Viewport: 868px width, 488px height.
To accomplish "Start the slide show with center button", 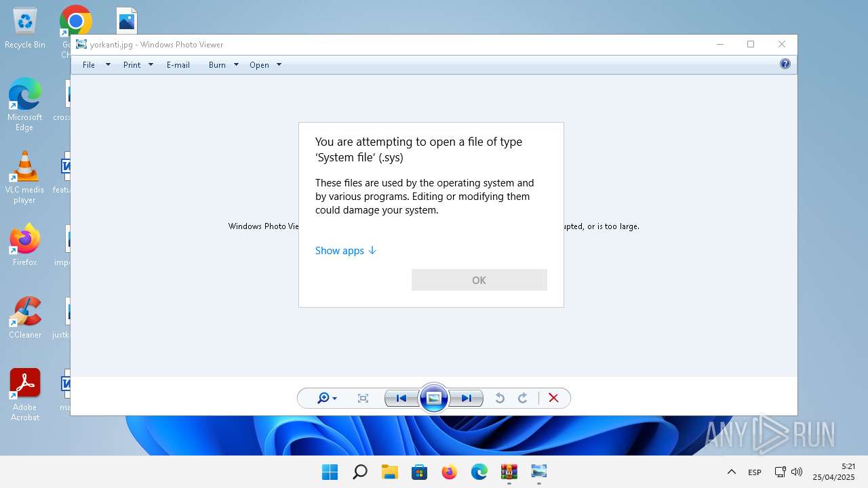I will click(434, 399).
